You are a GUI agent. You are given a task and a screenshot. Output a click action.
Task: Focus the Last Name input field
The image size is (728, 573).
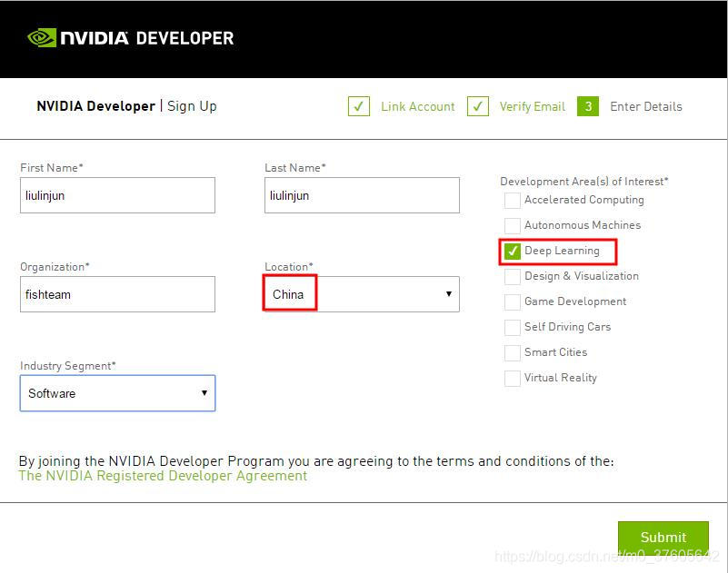pos(362,195)
